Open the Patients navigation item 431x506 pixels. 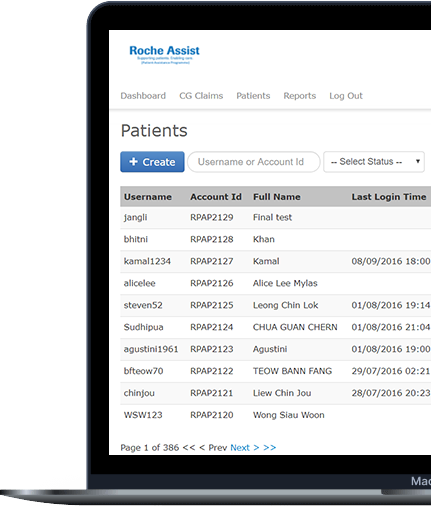(253, 96)
